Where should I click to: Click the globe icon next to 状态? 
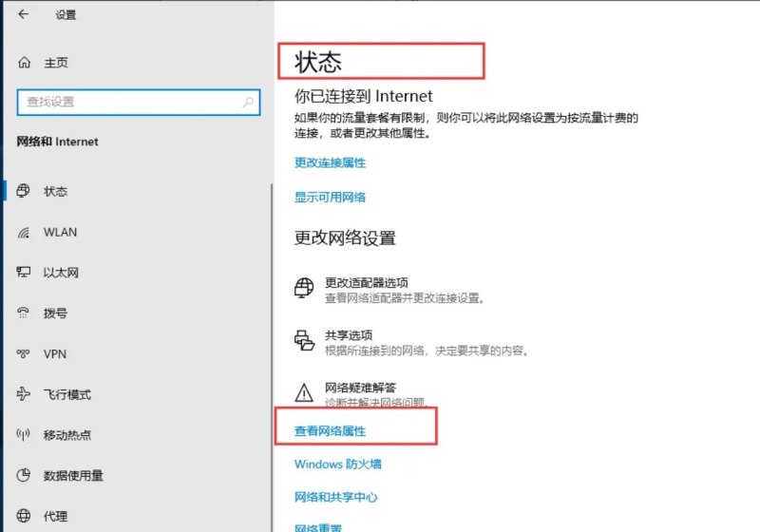[23, 191]
